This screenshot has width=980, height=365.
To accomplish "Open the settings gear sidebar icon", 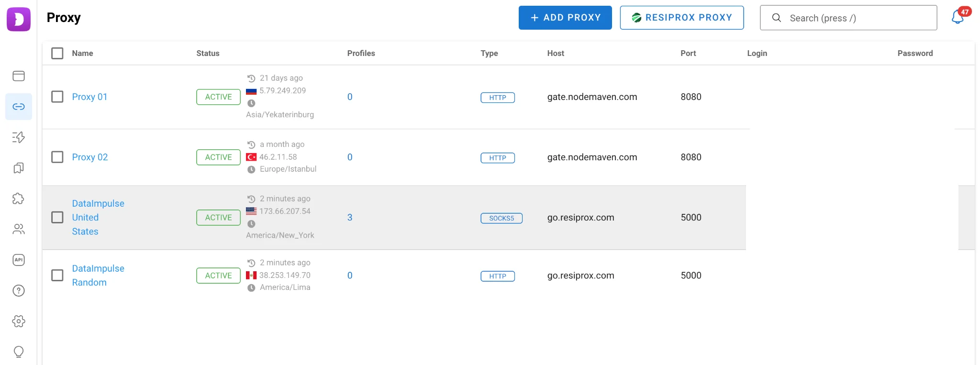I will point(19,321).
